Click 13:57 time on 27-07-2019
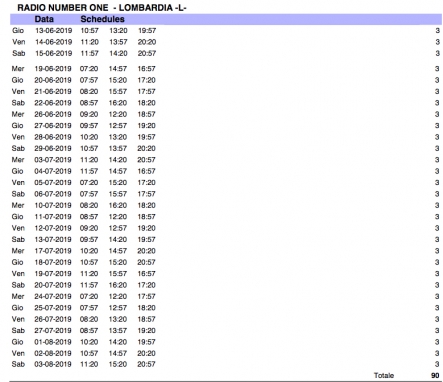443x382 pixels. 118,331
